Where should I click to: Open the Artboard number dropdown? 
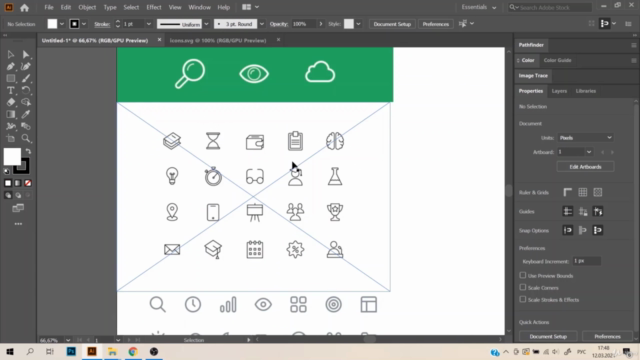tap(589, 152)
